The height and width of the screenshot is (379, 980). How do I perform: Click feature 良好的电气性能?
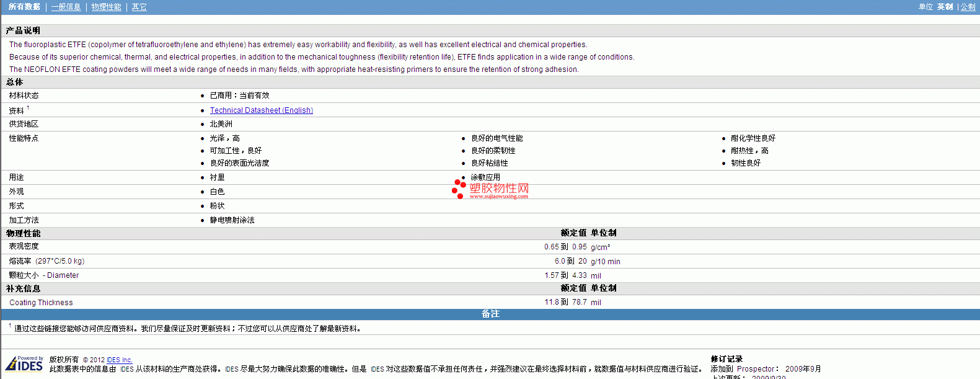click(497, 138)
